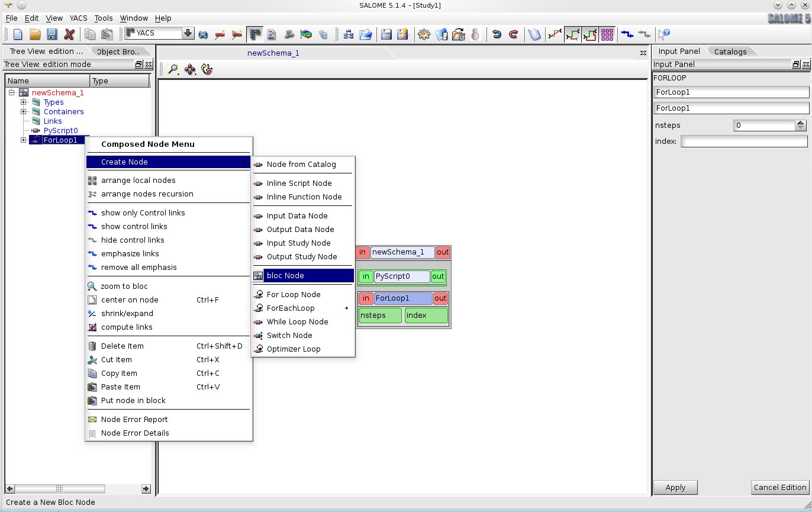
Task: Choose For Loop Node entry
Action: [x=302, y=294]
